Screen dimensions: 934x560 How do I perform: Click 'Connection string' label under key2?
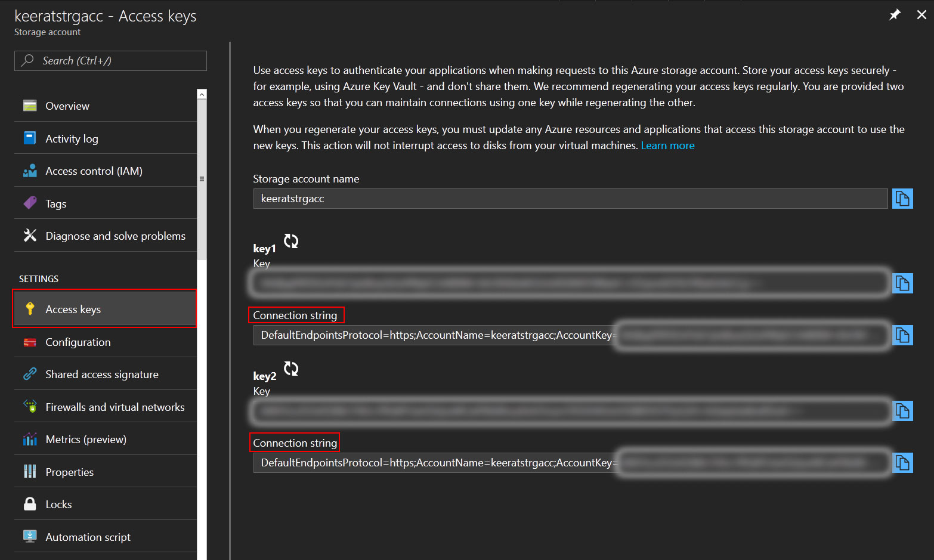(x=295, y=443)
